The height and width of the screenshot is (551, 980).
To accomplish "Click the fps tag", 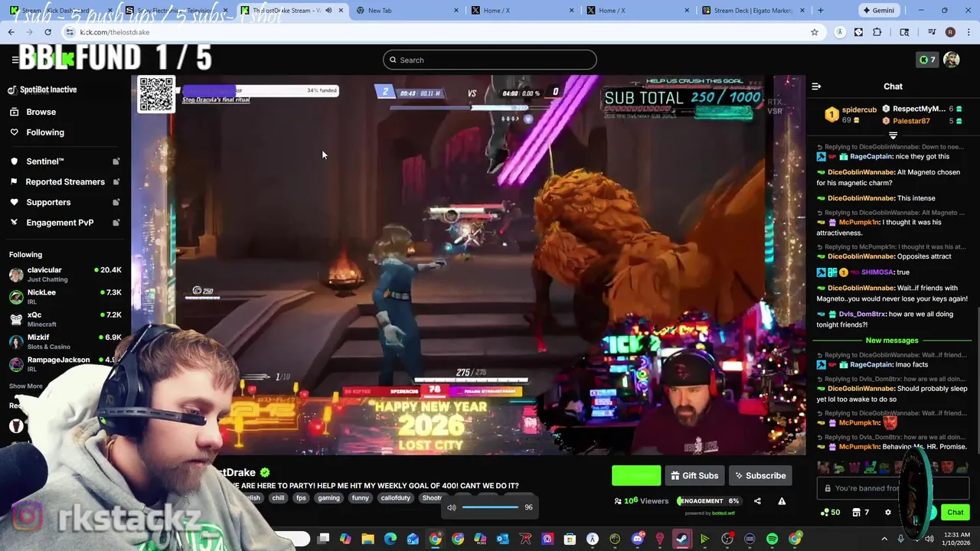I will 301,497.
